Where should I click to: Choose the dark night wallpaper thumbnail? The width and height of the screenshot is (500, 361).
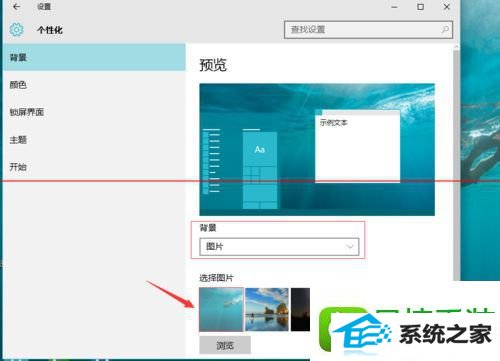pyautogui.click(x=300, y=310)
